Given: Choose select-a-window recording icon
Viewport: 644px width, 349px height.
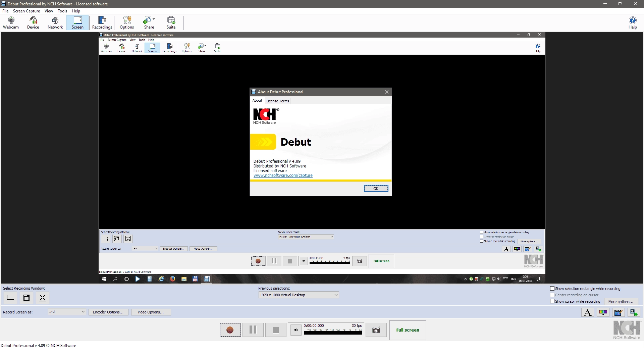Looking at the screenshot, I should (x=26, y=298).
